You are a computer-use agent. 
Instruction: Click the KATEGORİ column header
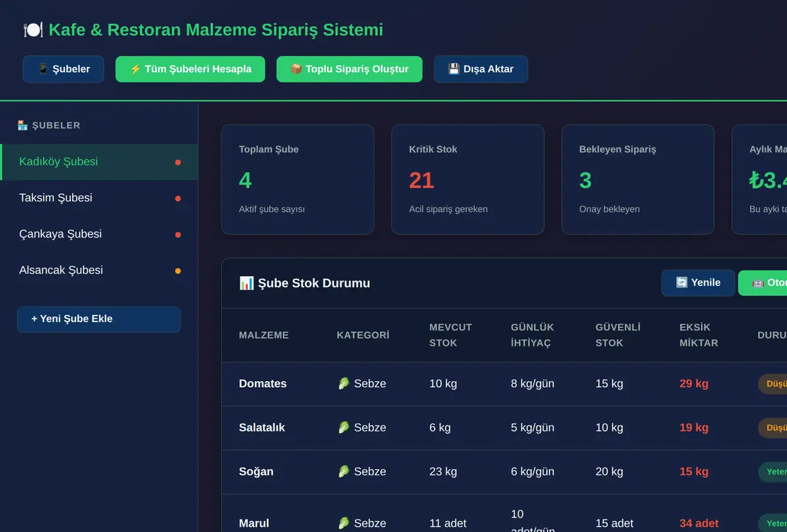(x=363, y=335)
